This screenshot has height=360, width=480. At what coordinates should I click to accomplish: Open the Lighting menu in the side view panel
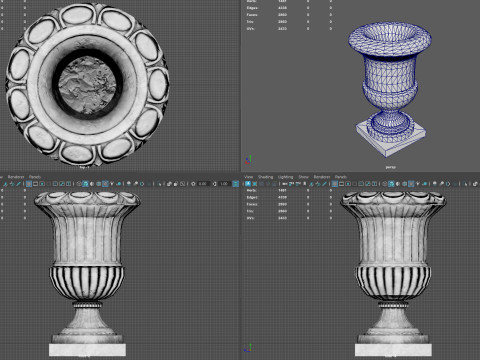pos(286,177)
